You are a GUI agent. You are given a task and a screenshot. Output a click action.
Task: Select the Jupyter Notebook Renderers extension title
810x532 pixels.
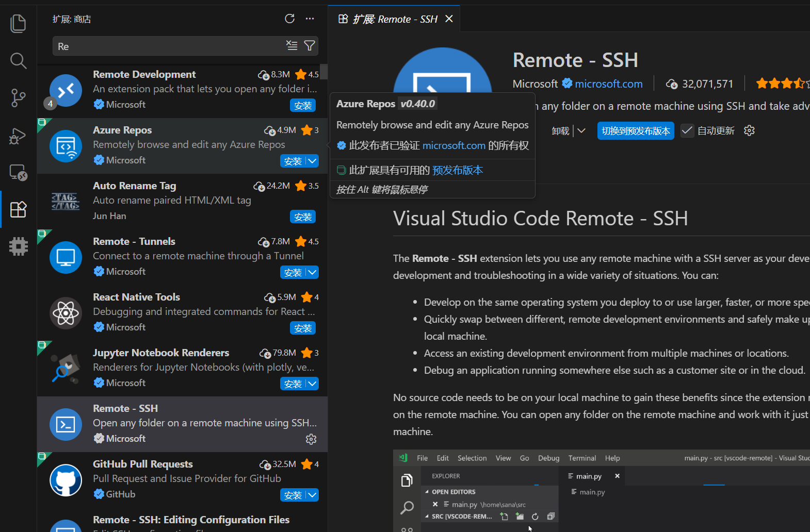pyautogui.click(x=161, y=353)
